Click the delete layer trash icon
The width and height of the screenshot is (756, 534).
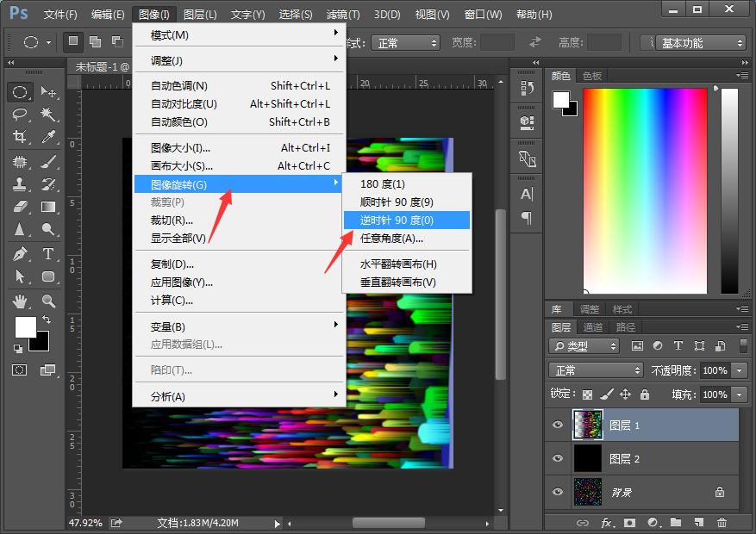pyautogui.click(x=722, y=523)
